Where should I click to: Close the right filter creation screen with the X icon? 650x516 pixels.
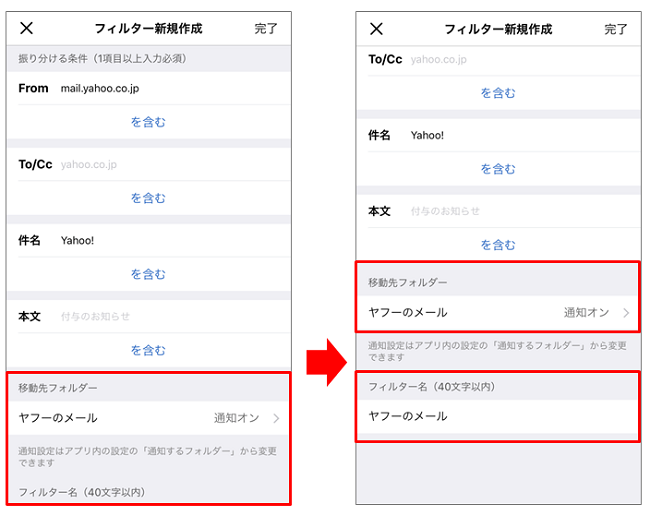(x=376, y=29)
